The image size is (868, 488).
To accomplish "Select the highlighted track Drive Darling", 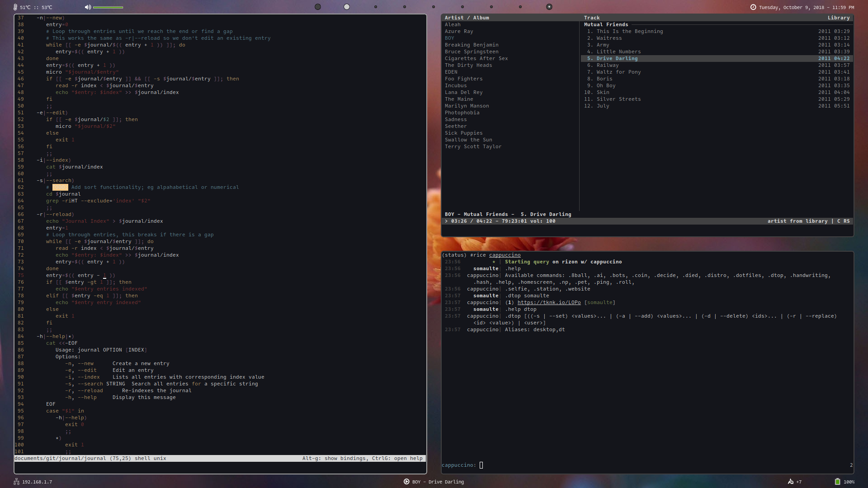I will 717,58.
